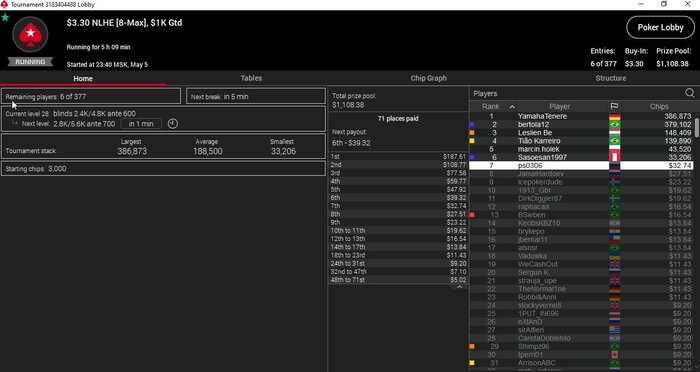Click the Starting chips 3,000 field
The image size is (700, 372).
tap(163, 168)
